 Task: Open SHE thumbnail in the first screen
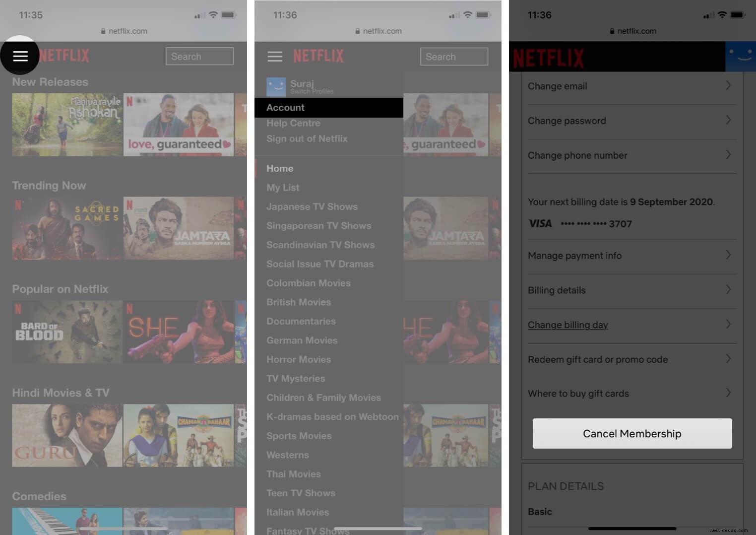click(179, 332)
